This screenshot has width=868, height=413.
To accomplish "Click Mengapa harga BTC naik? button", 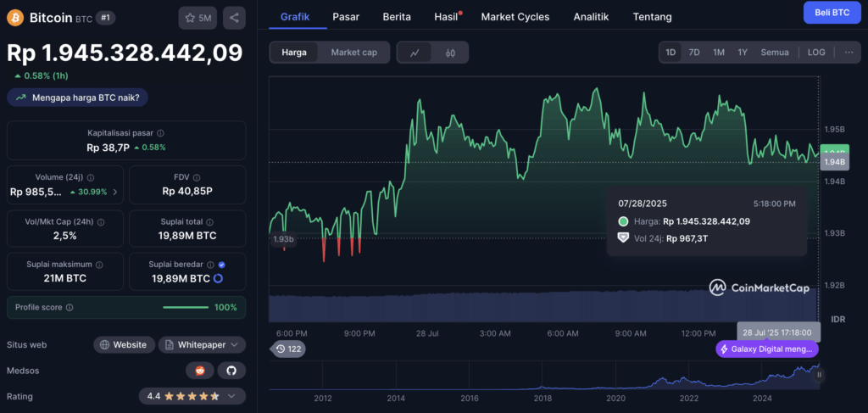I will 77,98.
